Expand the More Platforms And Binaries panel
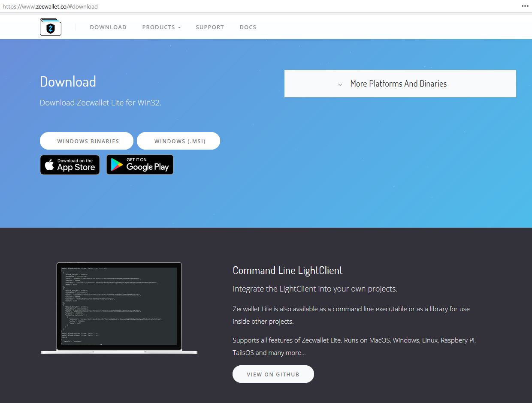The width and height of the screenshot is (532, 403). pyautogui.click(x=399, y=84)
